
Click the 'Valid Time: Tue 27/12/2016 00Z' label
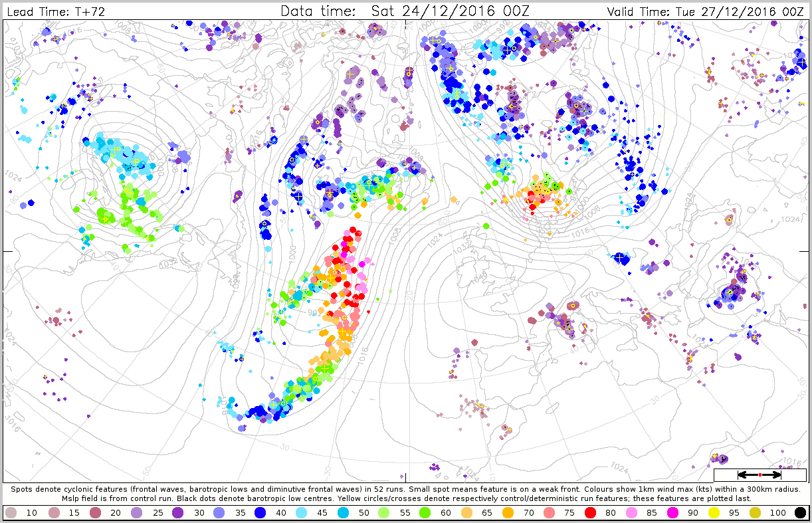[707, 12]
